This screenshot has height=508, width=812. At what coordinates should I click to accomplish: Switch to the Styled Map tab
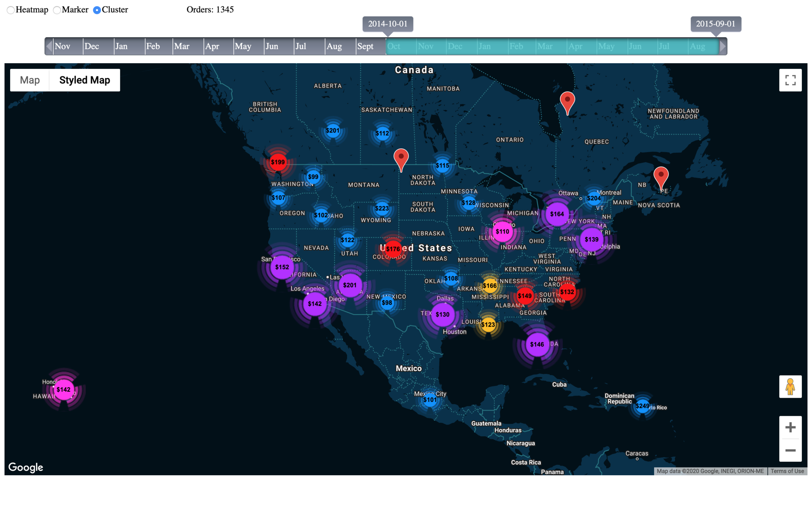click(85, 80)
